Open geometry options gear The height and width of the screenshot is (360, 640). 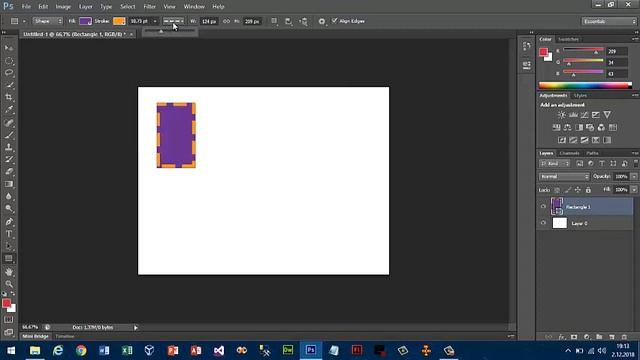tap(322, 21)
